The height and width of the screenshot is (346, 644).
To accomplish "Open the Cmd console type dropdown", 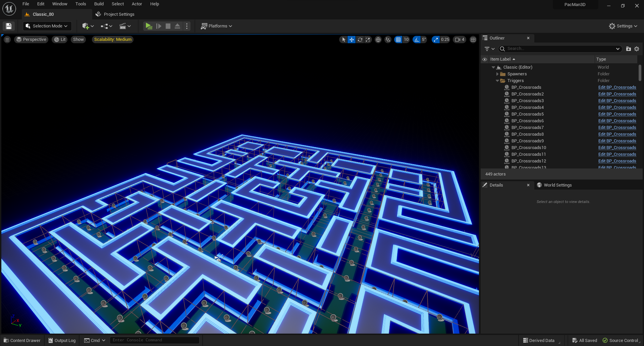I will (95, 341).
